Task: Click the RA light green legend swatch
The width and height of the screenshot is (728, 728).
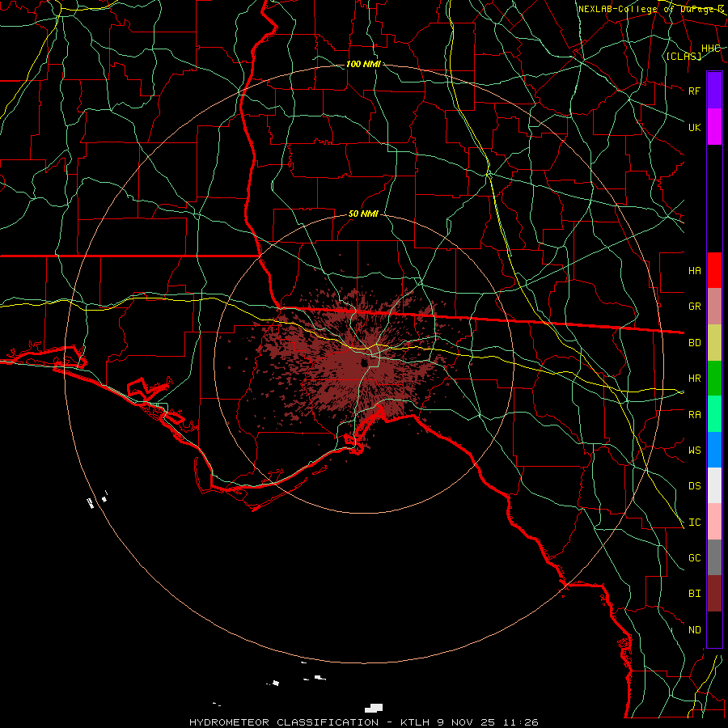Action: click(x=714, y=414)
